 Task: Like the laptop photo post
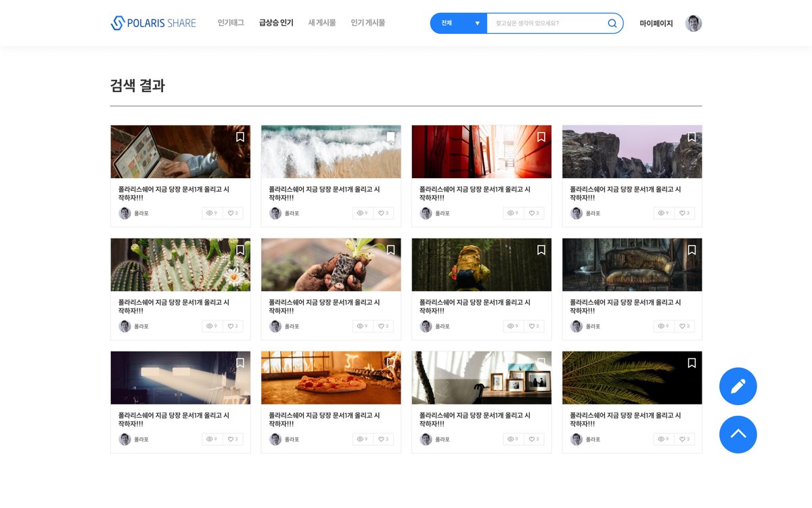coord(233,213)
